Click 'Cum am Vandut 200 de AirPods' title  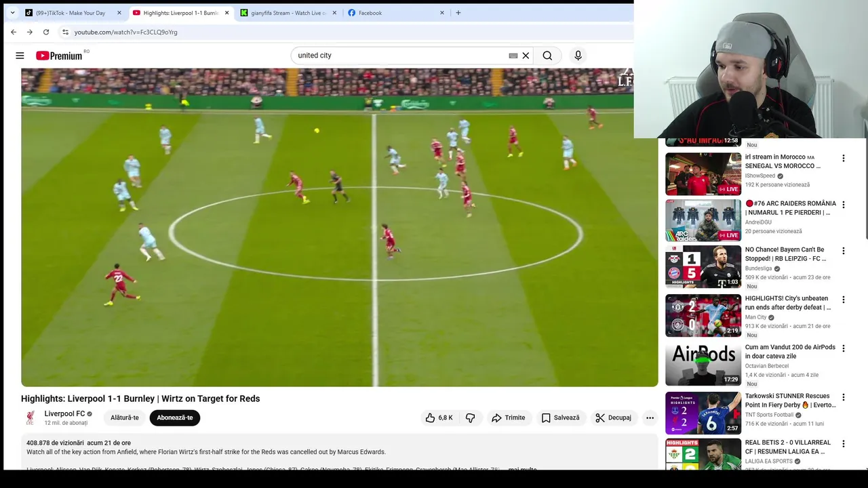click(790, 352)
